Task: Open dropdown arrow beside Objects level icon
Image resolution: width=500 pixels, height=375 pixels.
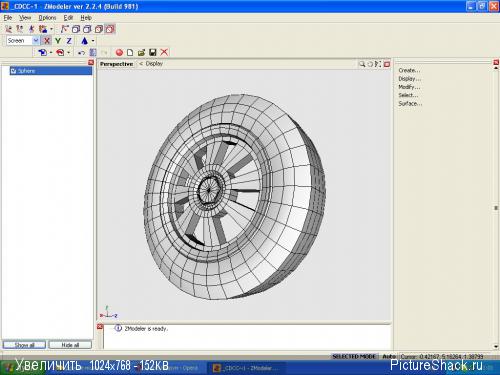Action: (x=51, y=29)
